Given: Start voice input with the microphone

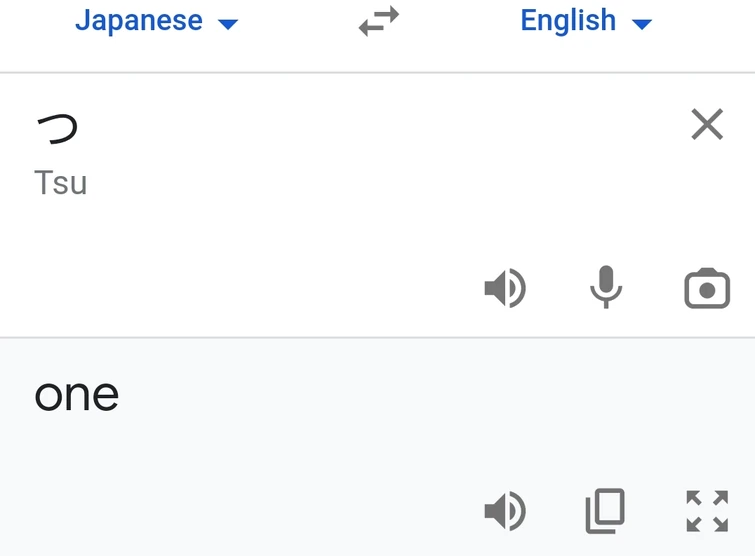Looking at the screenshot, I should click(x=605, y=289).
